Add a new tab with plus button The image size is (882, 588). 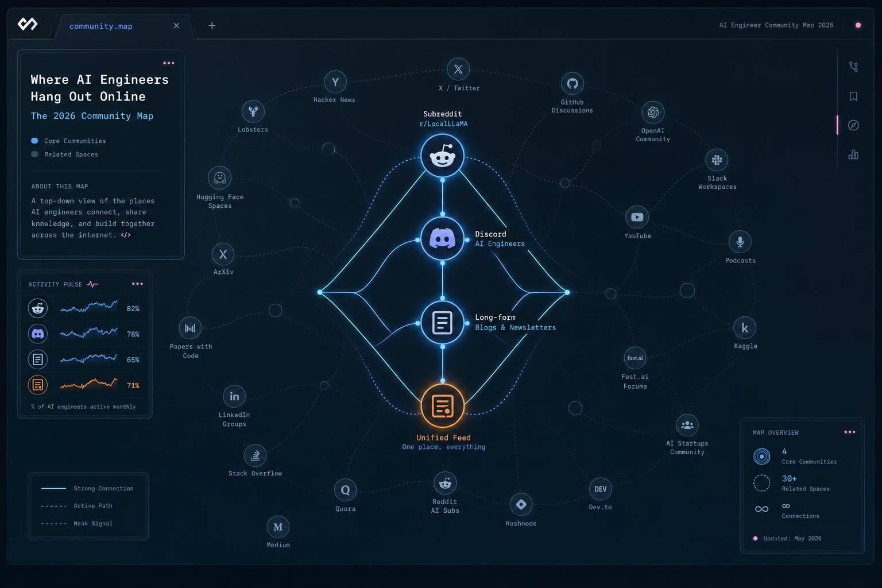pyautogui.click(x=212, y=25)
